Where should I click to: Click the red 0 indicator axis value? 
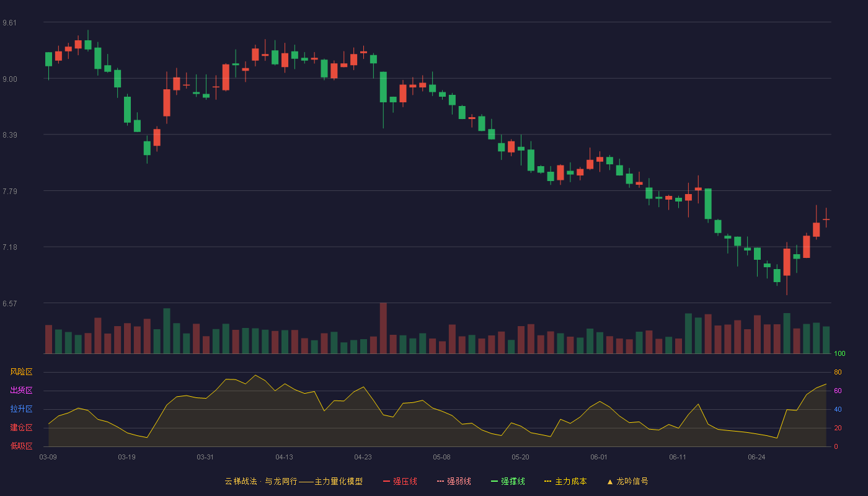(x=836, y=446)
